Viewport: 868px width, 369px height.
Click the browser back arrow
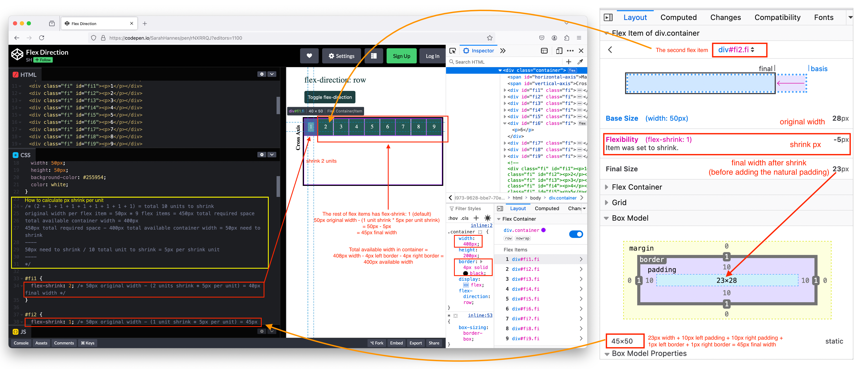[x=17, y=38]
